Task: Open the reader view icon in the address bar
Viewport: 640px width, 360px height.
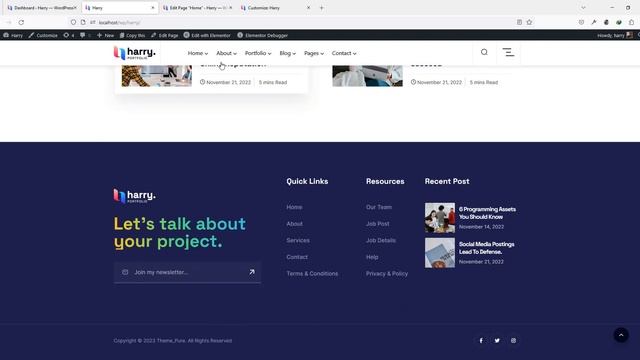Action: [x=519, y=22]
